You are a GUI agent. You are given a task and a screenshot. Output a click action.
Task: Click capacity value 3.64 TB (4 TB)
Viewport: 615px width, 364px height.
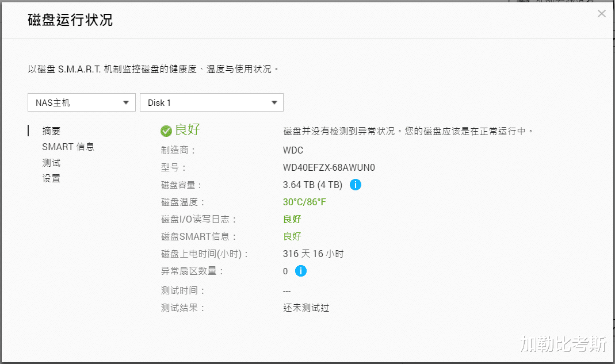click(x=312, y=185)
